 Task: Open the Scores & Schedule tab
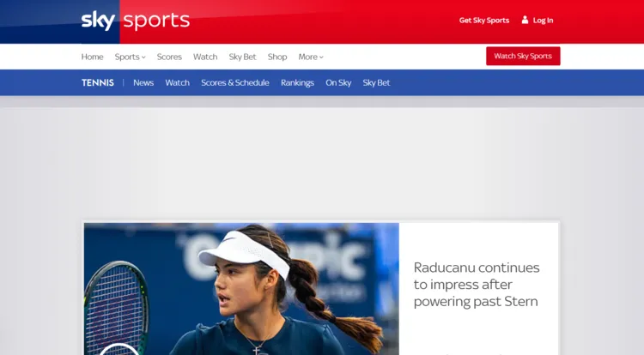235,83
